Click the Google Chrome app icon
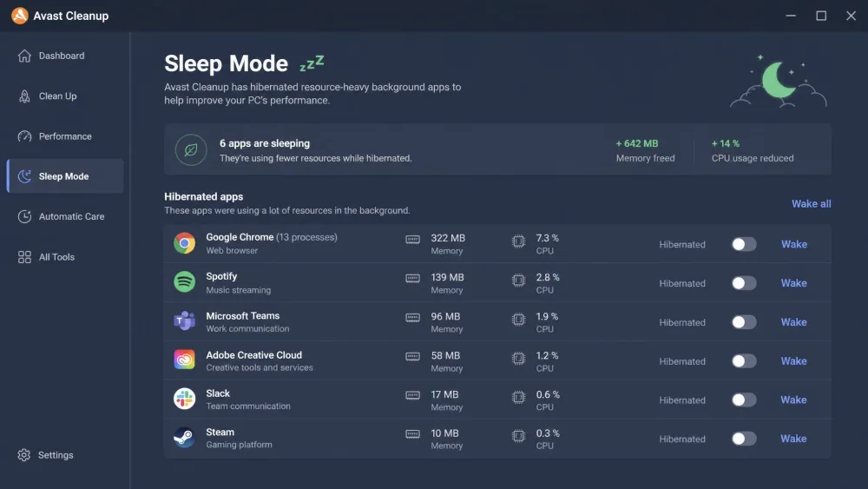868x489 pixels. coord(184,243)
